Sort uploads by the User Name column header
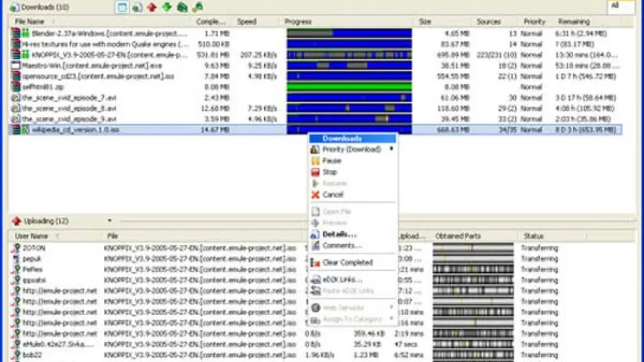The height and width of the screenshot is (362, 644). pyautogui.click(x=31, y=236)
